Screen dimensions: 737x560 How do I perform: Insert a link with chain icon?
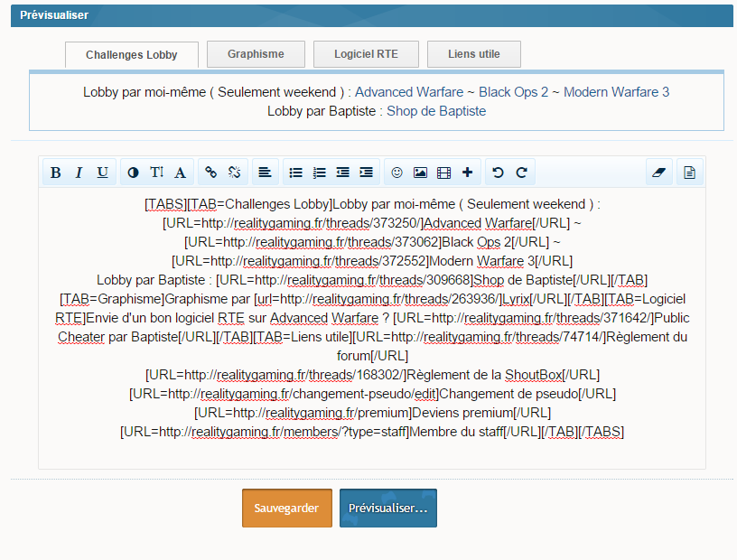point(211,173)
